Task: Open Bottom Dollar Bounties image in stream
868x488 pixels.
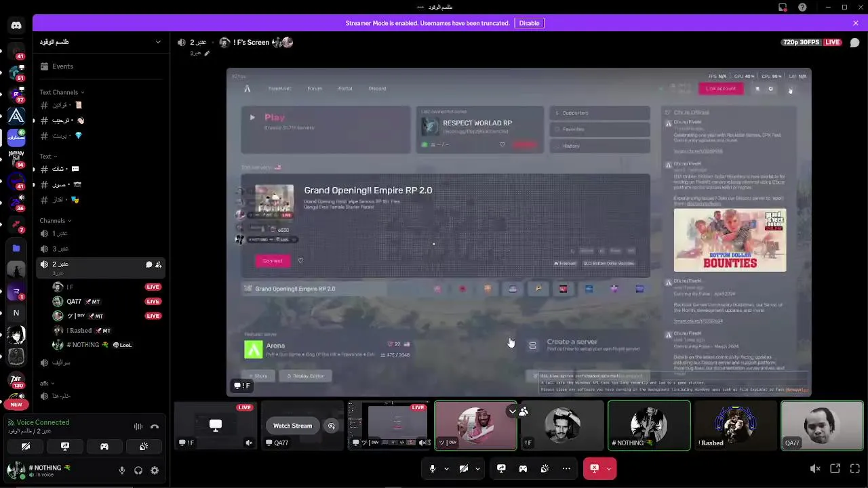Action: [x=730, y=240]
